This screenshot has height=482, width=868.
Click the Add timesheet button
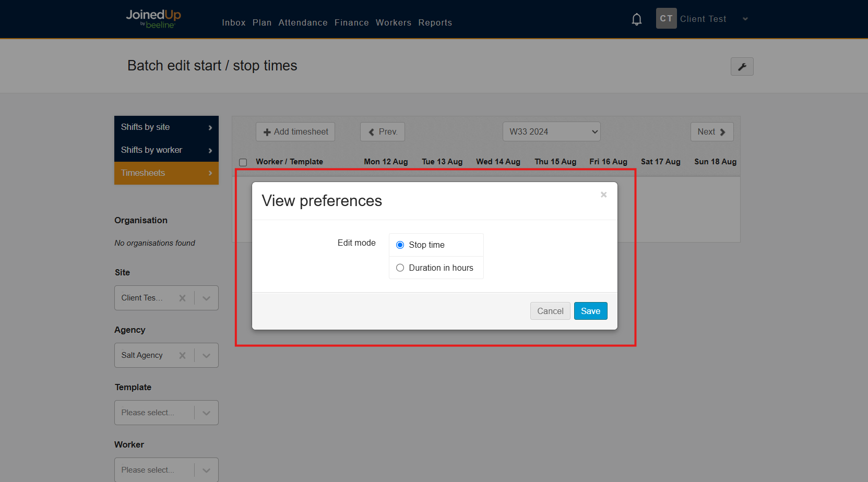point(295,131)
